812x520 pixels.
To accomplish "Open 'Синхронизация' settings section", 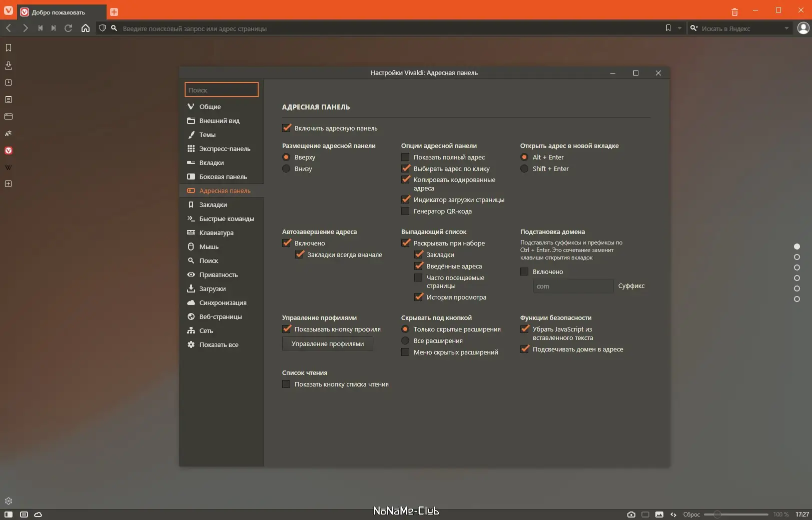I will click(x=222, y=302).
